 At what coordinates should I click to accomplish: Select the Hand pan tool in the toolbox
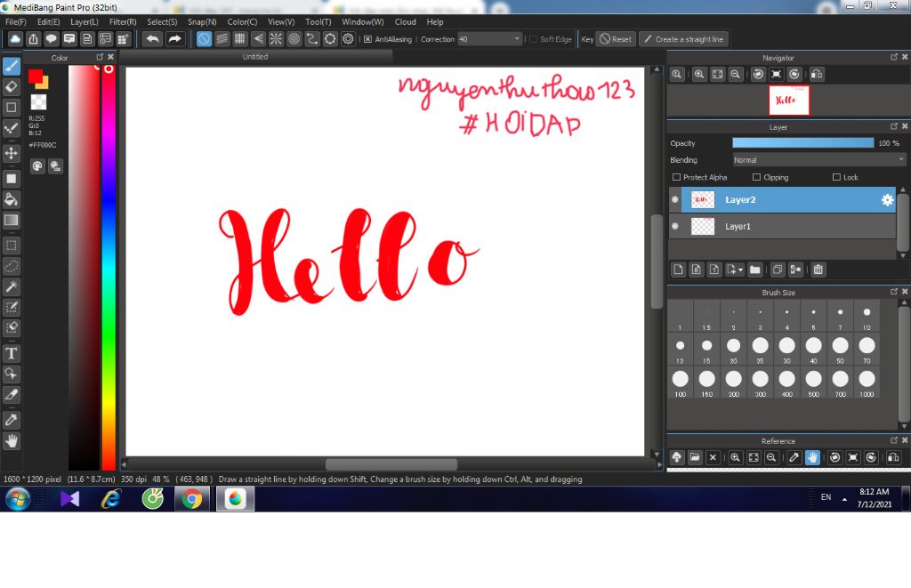coord(12,440)
